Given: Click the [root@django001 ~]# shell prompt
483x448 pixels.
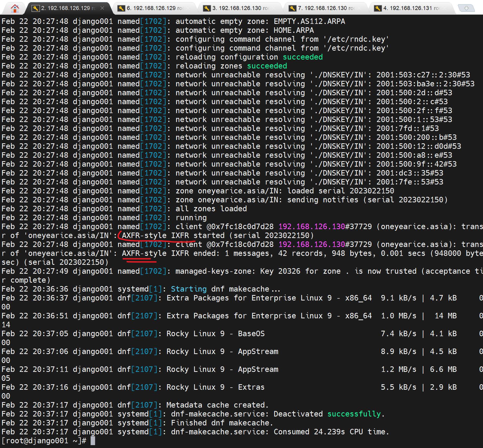Looking at the screenshot, I should [44, 441].
